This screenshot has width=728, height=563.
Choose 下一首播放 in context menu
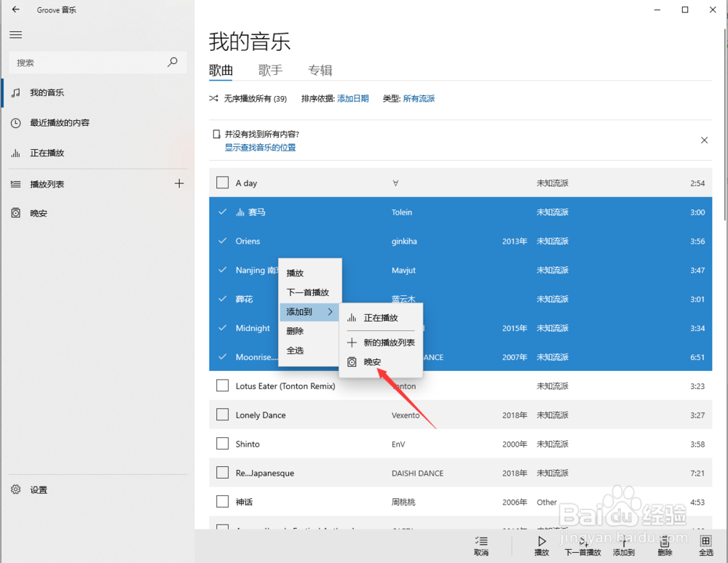[309, 292]
